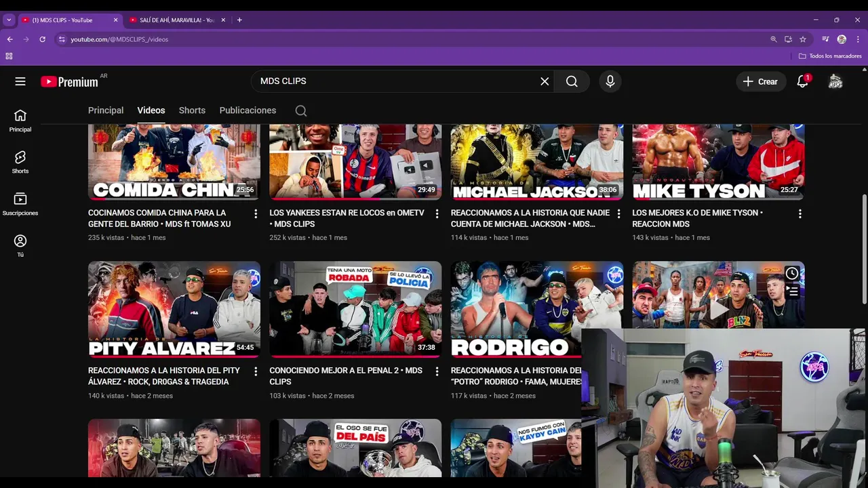868x488 pixels.
Task: Start voice search with the microphone
Action: [x=610, y=81]
